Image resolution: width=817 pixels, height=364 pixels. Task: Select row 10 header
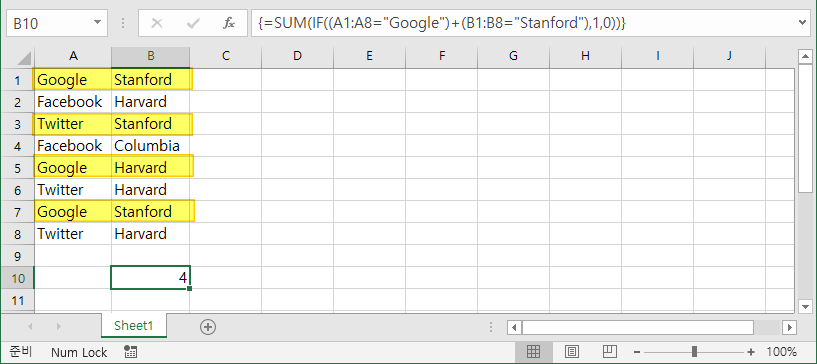coord(18,278)
